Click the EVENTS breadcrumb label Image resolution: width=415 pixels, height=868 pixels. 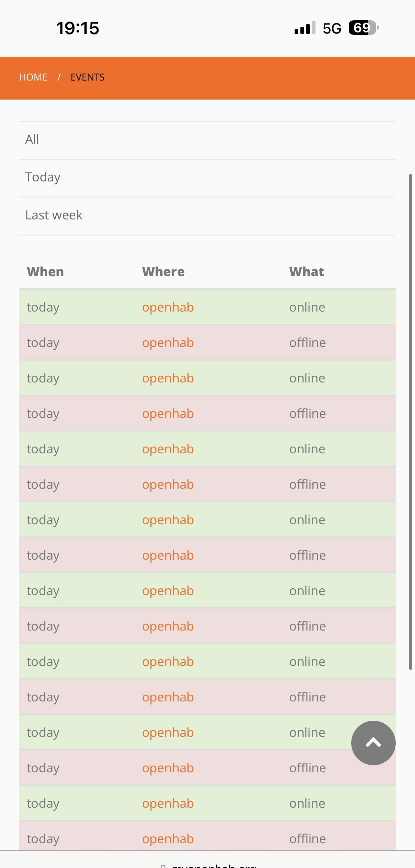(87, 77)
